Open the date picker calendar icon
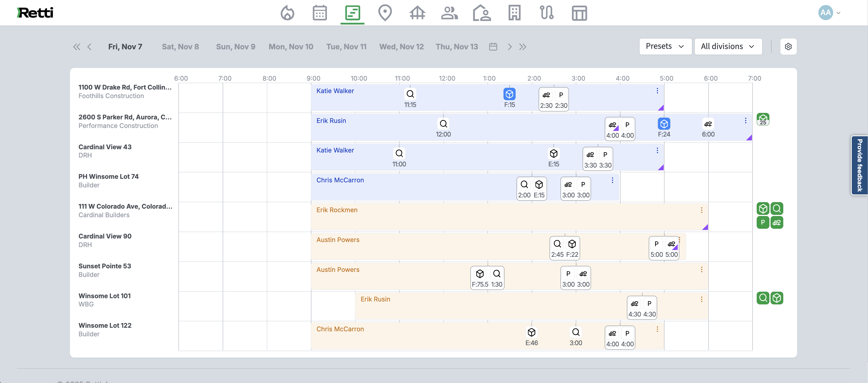The image size is (868, 383). coord(493,47)
